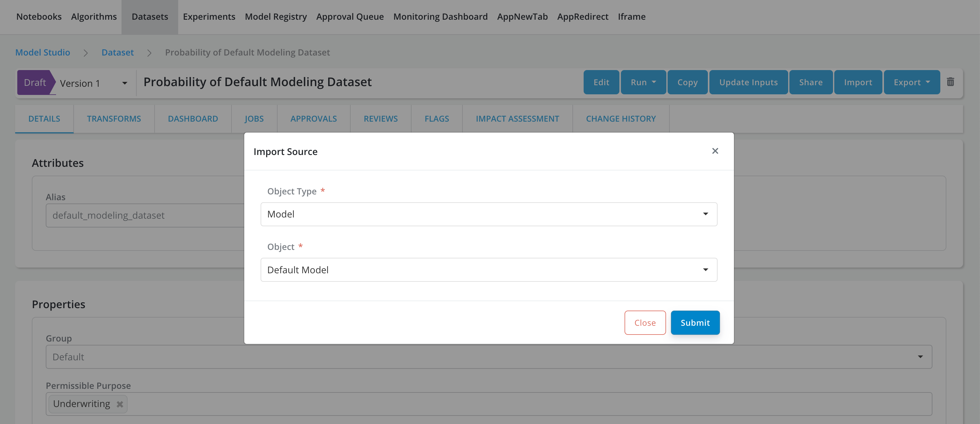Navigate to Monitoring Dashboard
The height and width of the screenshot is (424, 980).
[x=440, y=17]
